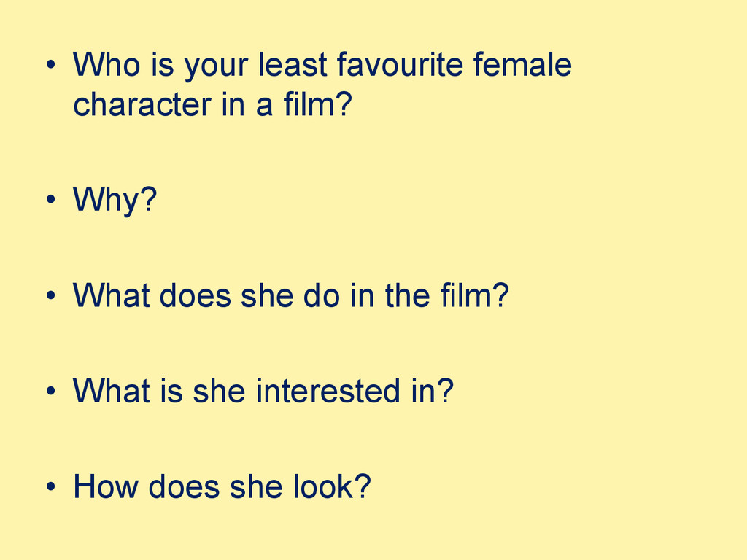Click 'What' in 'What is she interested in?'
This screenshot has height=560, width=747.
point(112,392)
